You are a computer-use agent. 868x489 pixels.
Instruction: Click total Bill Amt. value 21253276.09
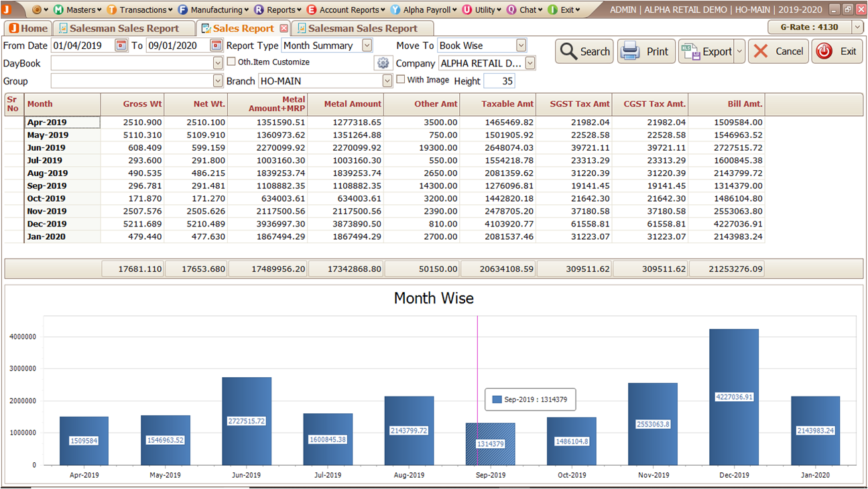point(727,269)
